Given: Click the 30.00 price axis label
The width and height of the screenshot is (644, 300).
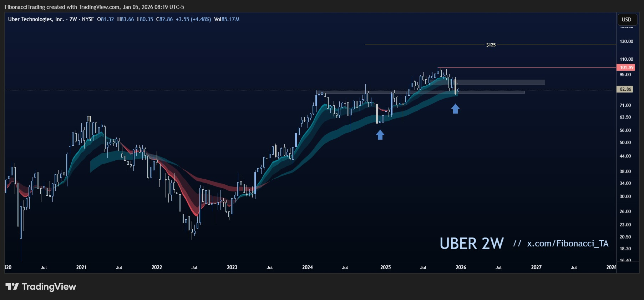Looking at the screenshot, I should (625, 196).
